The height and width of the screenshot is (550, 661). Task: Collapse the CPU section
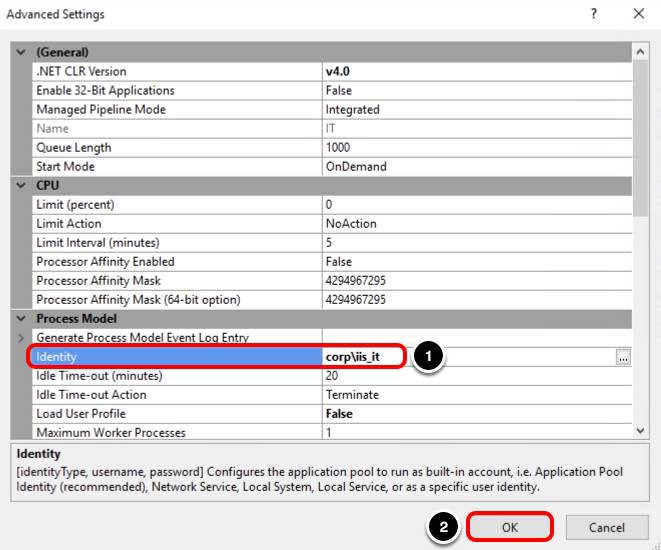21,185
